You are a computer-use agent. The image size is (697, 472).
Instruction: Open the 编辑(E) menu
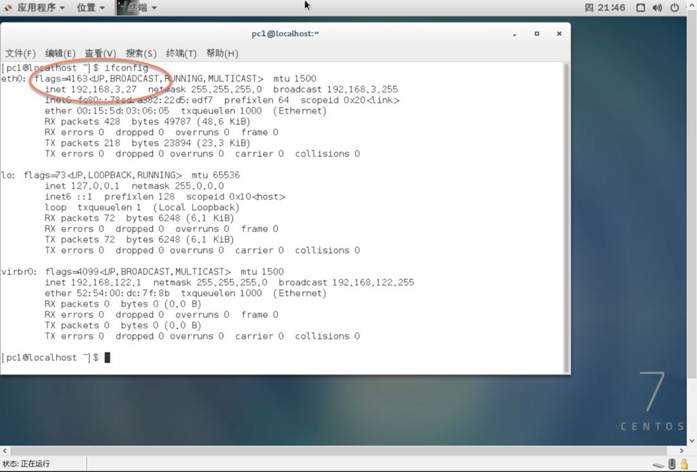[x=60, y=53]
